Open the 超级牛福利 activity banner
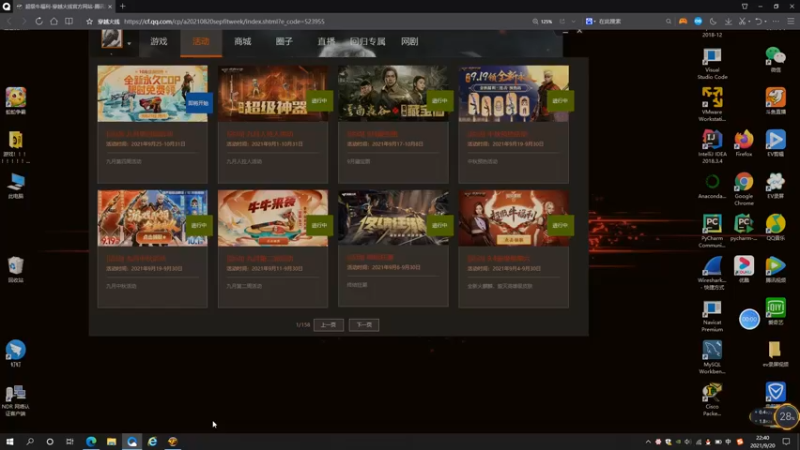 click(x=513, y=218)
